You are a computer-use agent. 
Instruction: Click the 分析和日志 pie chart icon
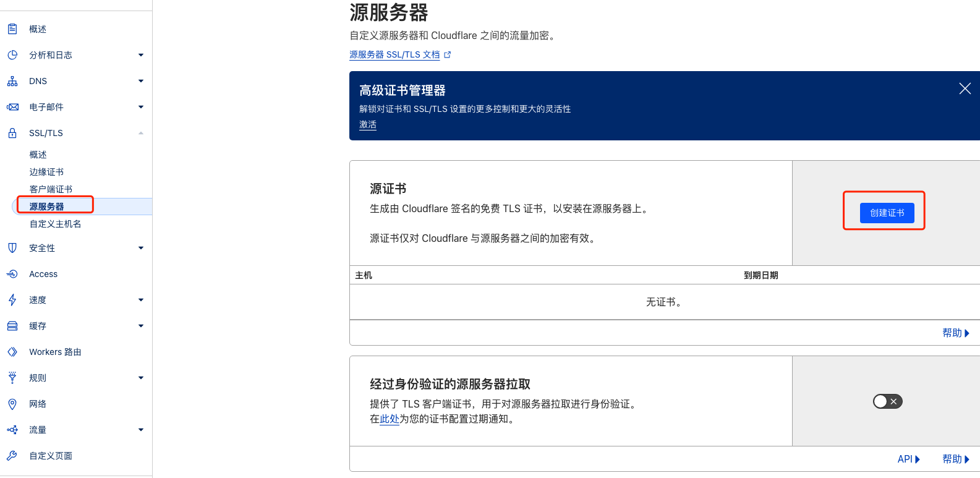coord(12,55)
